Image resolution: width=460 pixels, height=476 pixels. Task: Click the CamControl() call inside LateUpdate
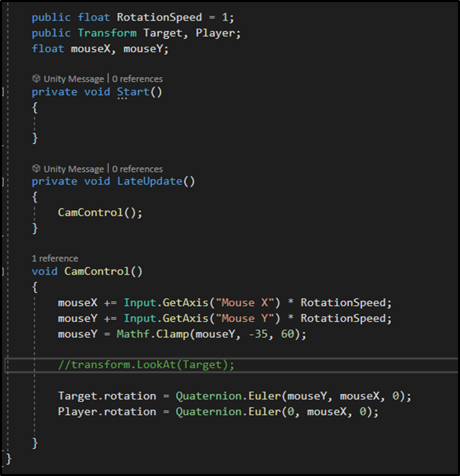point(100,213)
